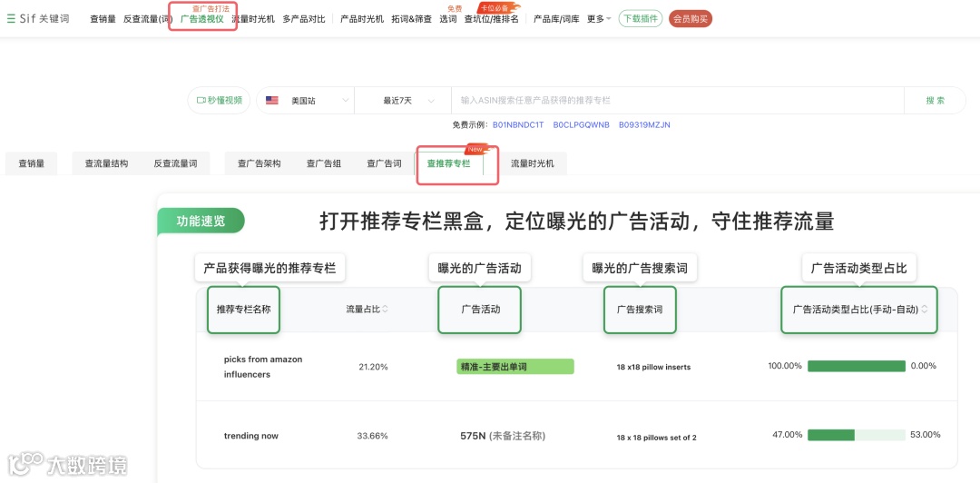This screenshot has width=980, height=483.
Task: Click the 秒懂视频 button
Action: point(219,100)
